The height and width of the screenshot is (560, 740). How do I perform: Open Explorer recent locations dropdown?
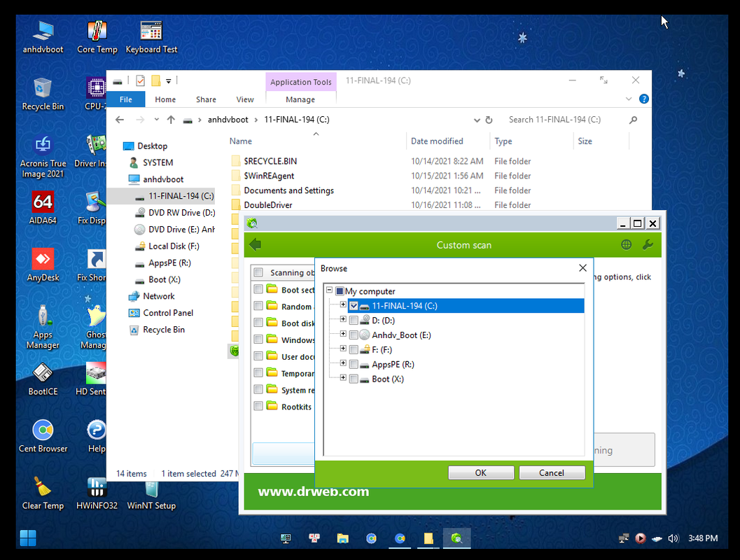(x=156, y=120)
